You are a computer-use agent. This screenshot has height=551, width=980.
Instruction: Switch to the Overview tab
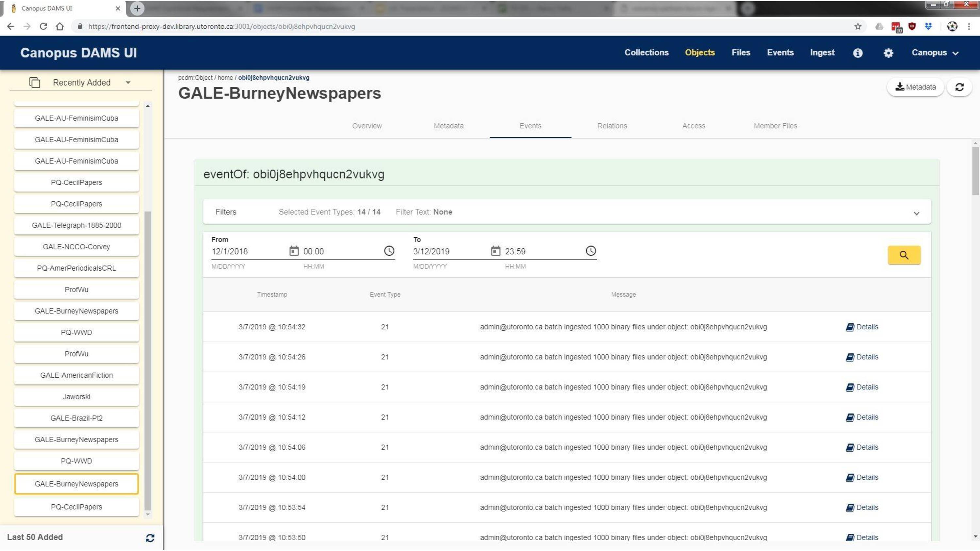point(367,126)
